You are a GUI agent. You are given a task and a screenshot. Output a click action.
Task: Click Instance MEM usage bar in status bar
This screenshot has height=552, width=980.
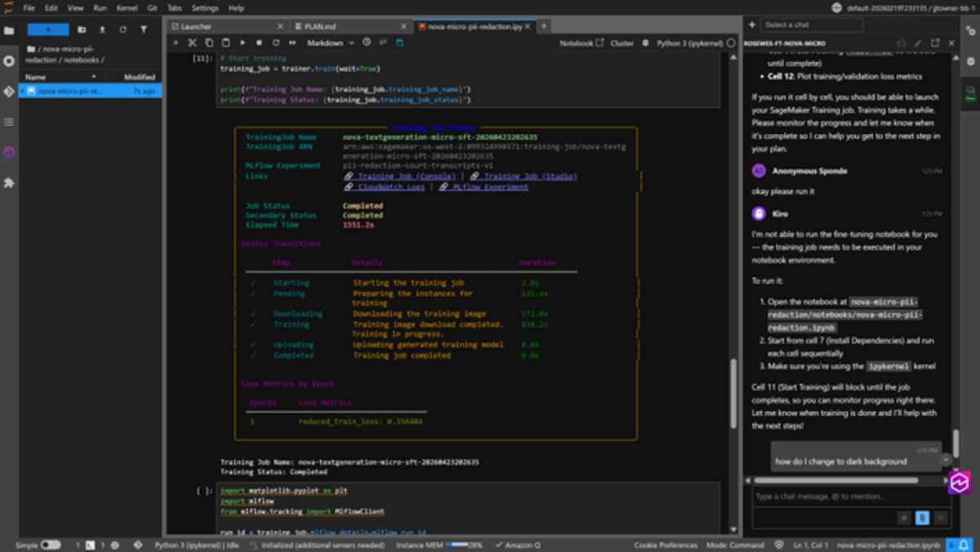[457, 545]
